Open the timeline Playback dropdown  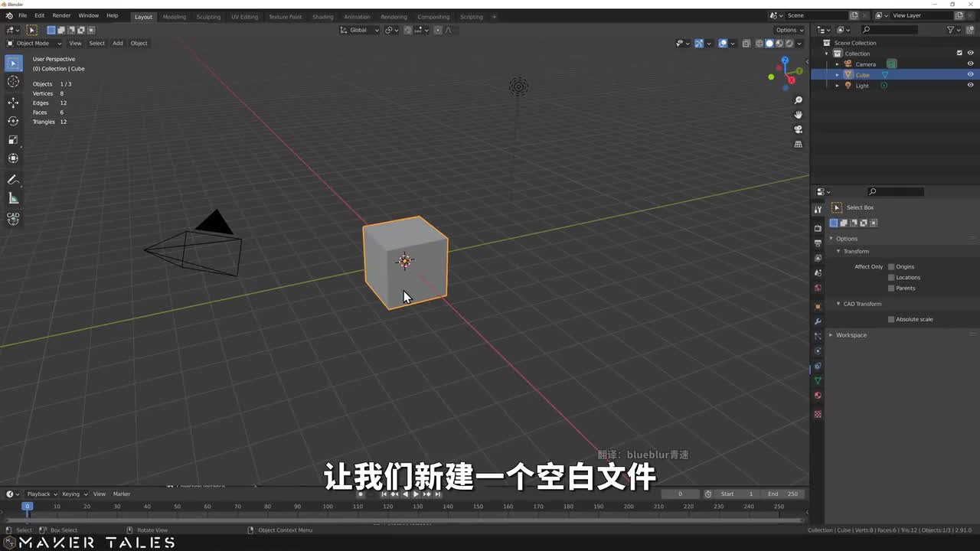(41, 494)
